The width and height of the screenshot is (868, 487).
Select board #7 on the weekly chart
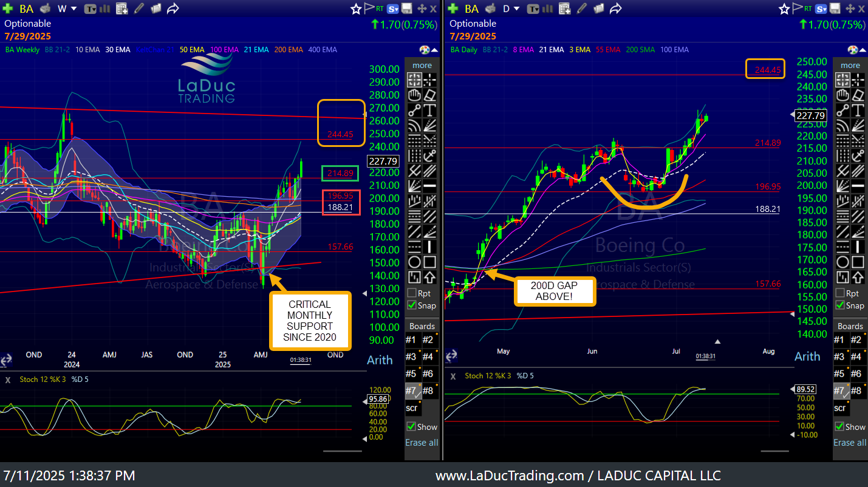pyautogui.click(x=414, y=390)
